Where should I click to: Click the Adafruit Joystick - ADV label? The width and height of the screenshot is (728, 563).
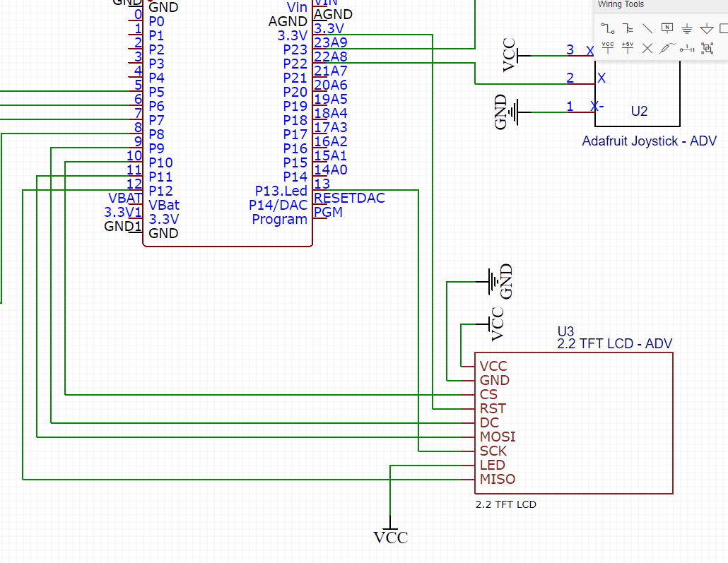pyautogui.click(x=649, y=141)
